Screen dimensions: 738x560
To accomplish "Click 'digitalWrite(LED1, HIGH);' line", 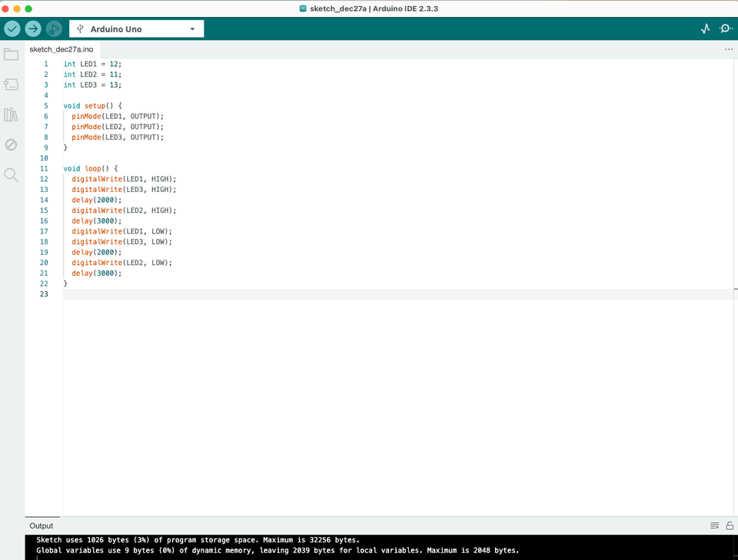I will pos(124,179).
